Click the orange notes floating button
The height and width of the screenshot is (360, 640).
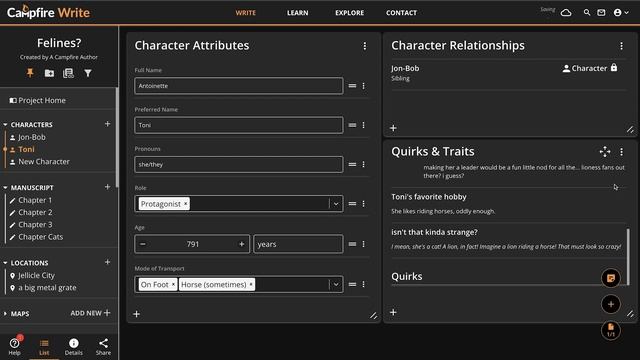[611, 278]
